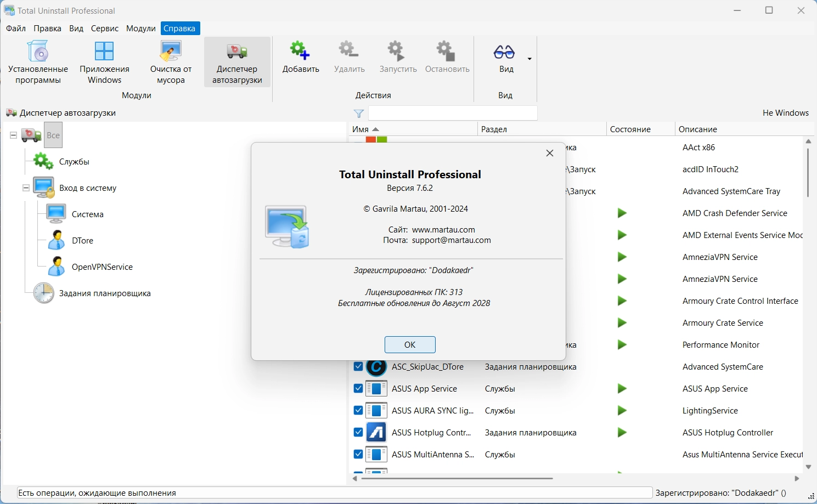This screenshot has width=817, height=504.
Task: Click the Описание column header
Action: (744, 129)
